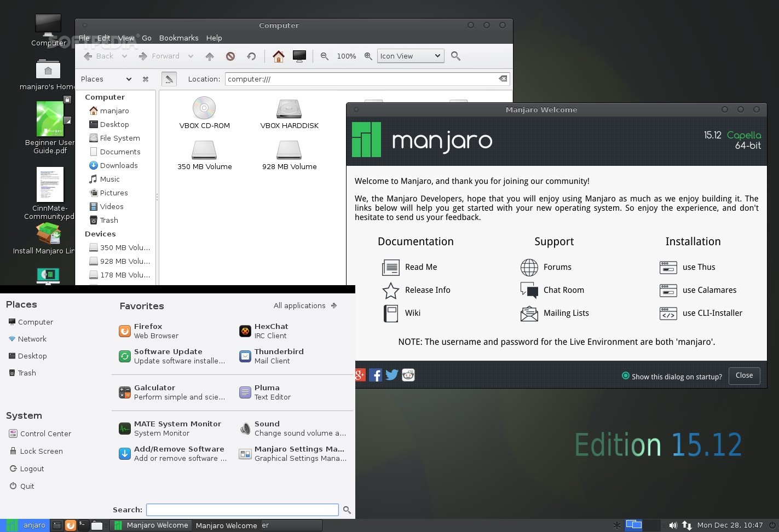This screenshot has width=779, height=532.
Task: Clear the location field text
Action: tap(503, 79)
